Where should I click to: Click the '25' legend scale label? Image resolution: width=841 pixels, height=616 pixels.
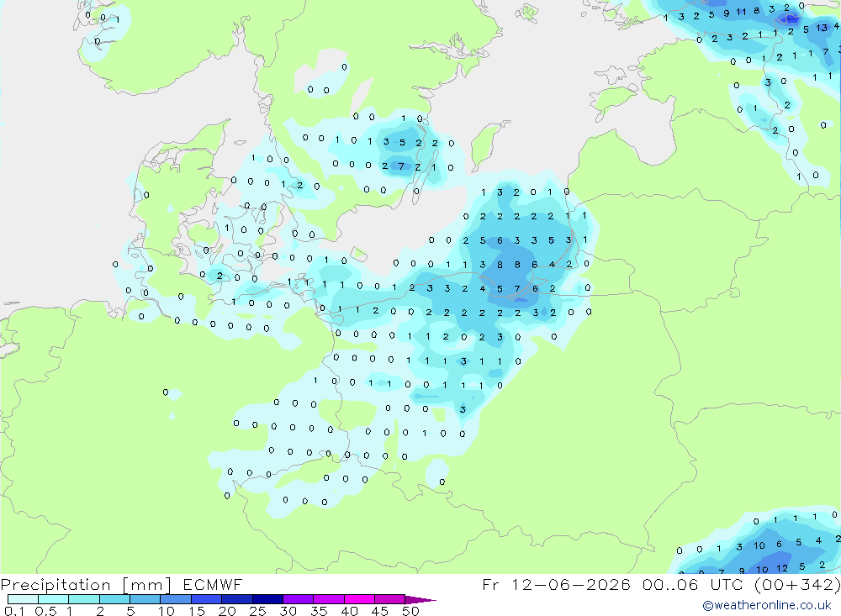tap(257, 611)
